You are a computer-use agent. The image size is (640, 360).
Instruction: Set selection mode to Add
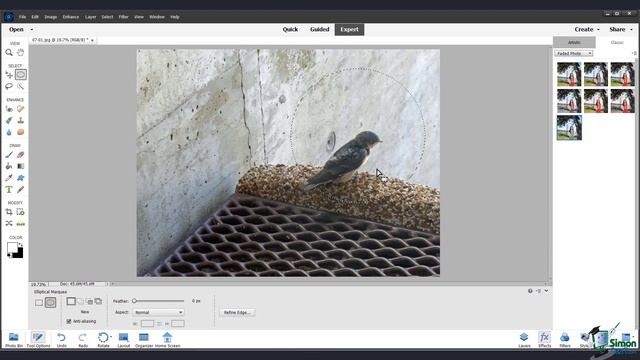point(80,301)
